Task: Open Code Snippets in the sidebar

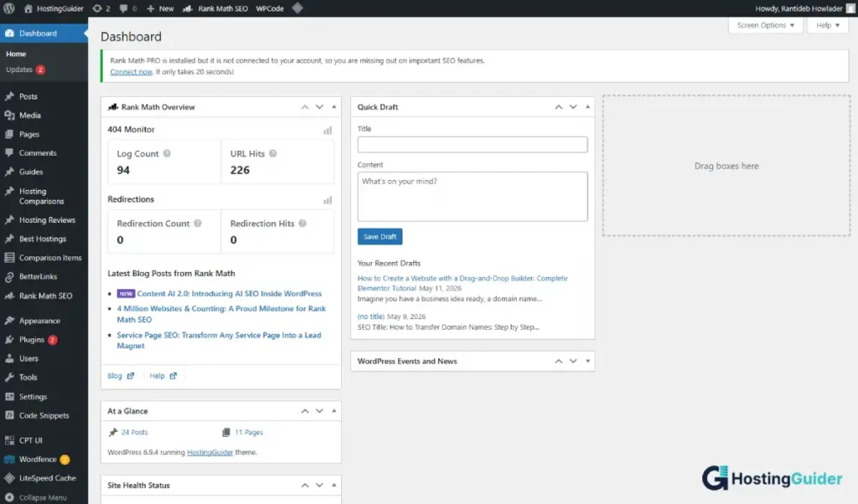Action: tap(44, 415)
